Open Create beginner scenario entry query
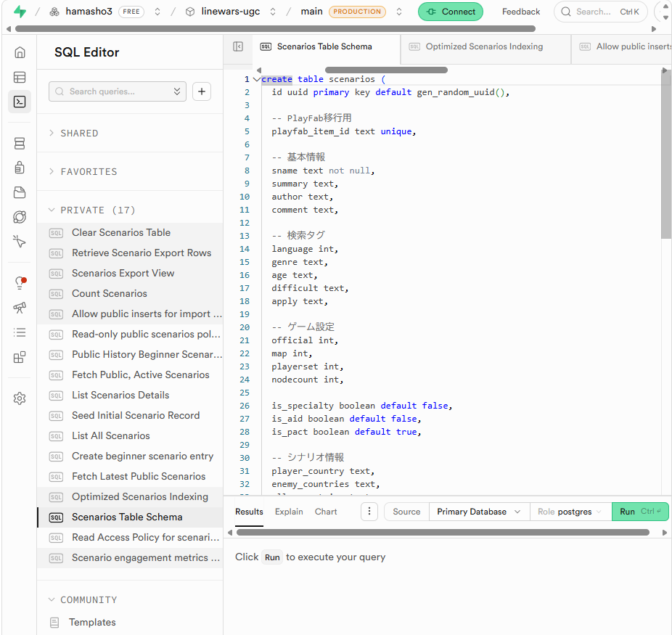 pos(130,456)
